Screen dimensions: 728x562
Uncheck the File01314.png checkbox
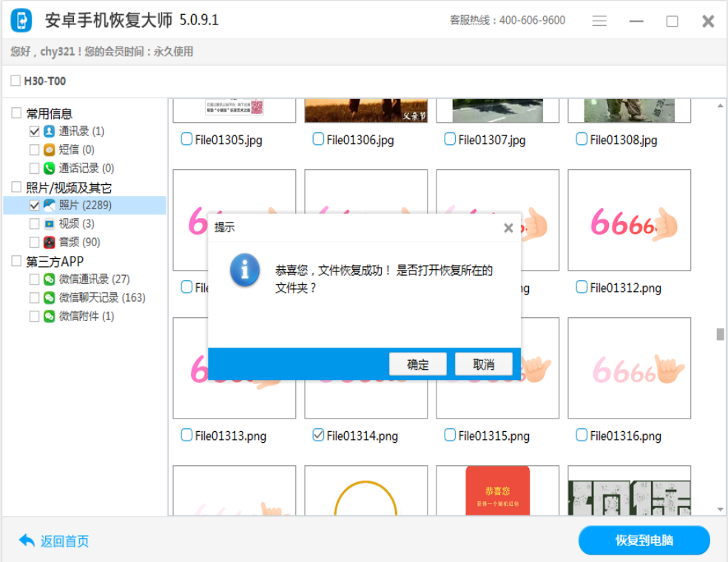point(318,435)
